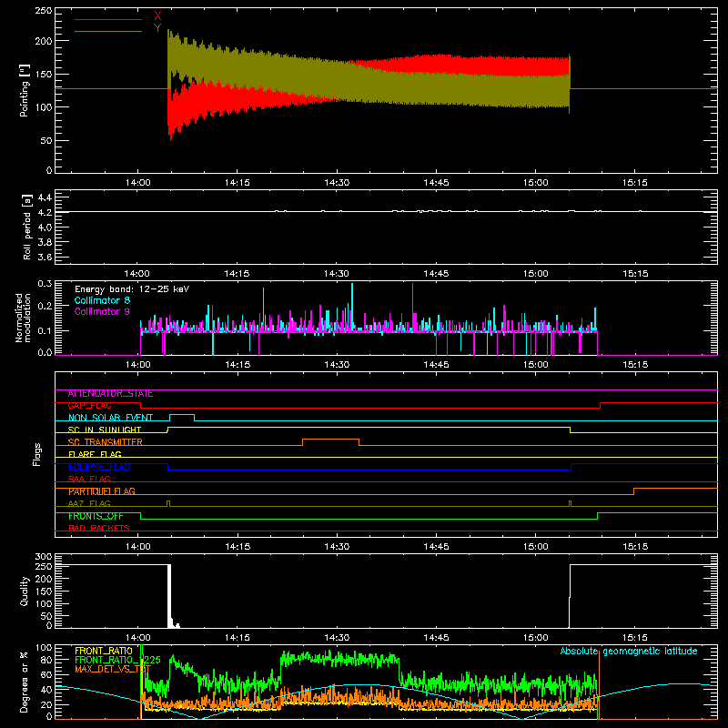Click the olive Y legend line

[x=108, y=31]
